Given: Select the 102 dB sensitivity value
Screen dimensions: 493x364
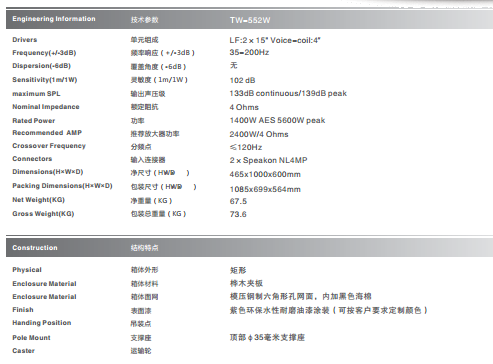Looking at the screenshot, I should (242, 80).
